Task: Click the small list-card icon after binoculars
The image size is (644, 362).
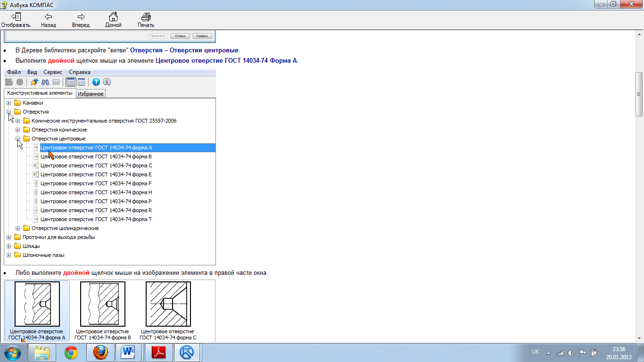Action: point(56,82)
